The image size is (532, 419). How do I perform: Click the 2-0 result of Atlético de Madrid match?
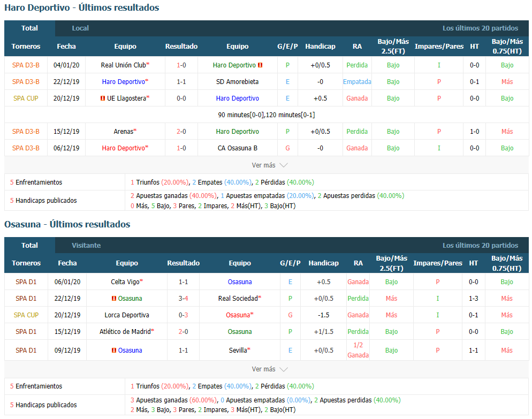pyautogui.click(x=183, y=332)
